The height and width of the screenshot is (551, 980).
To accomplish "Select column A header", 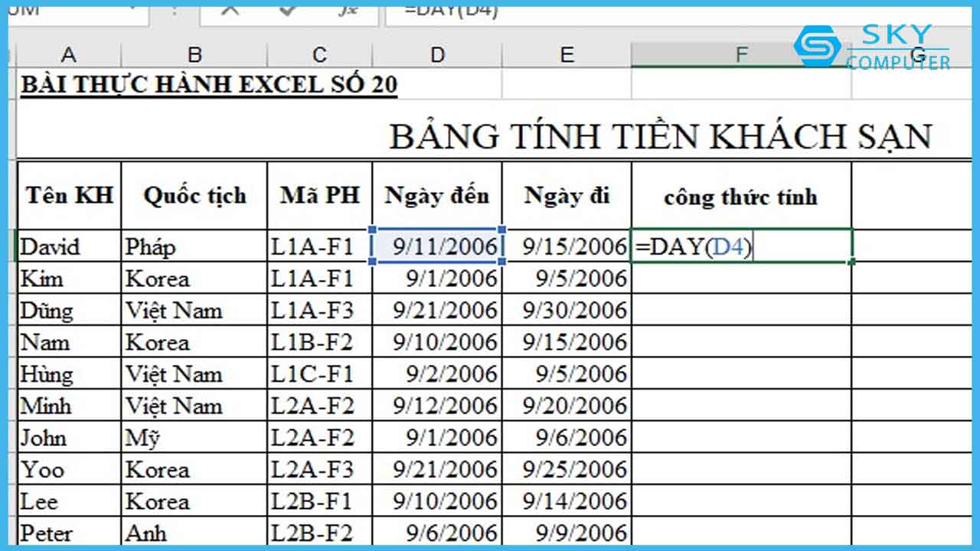I will tap(69, 54).
